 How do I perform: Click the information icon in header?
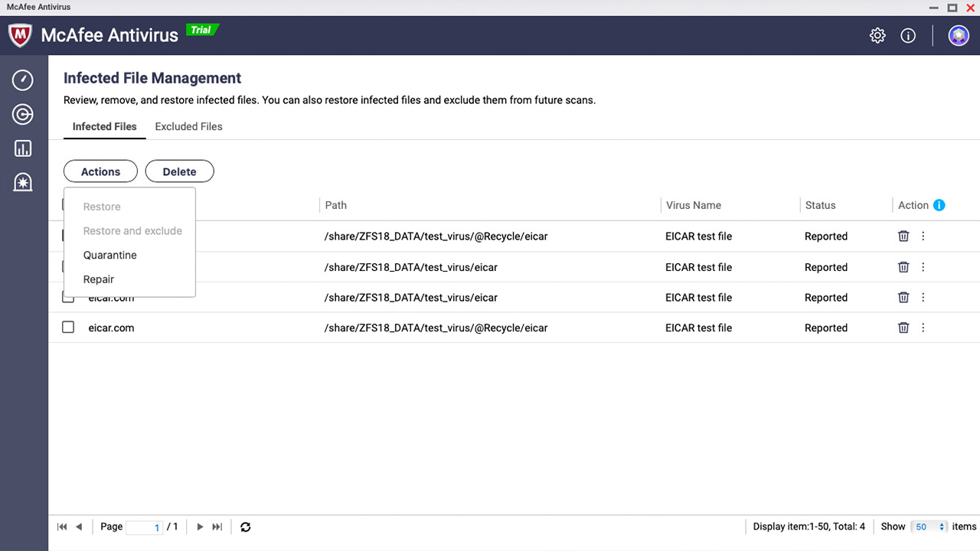[x=908, y=35]
